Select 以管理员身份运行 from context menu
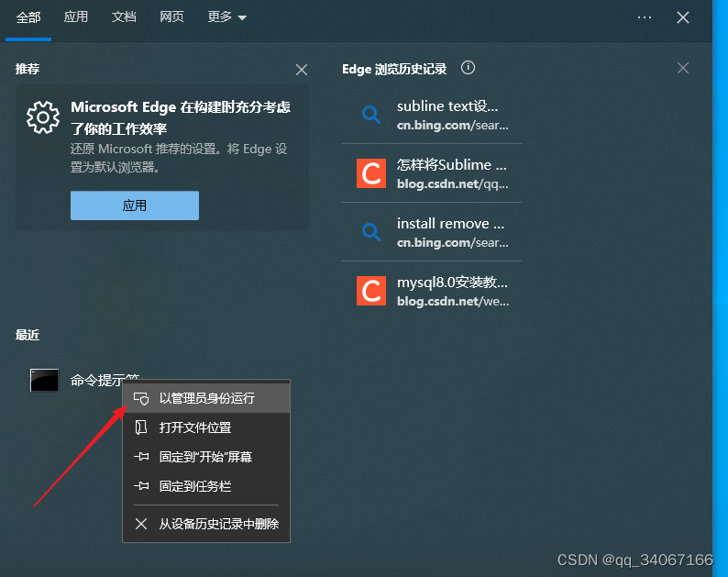 (x=206, y=398)
